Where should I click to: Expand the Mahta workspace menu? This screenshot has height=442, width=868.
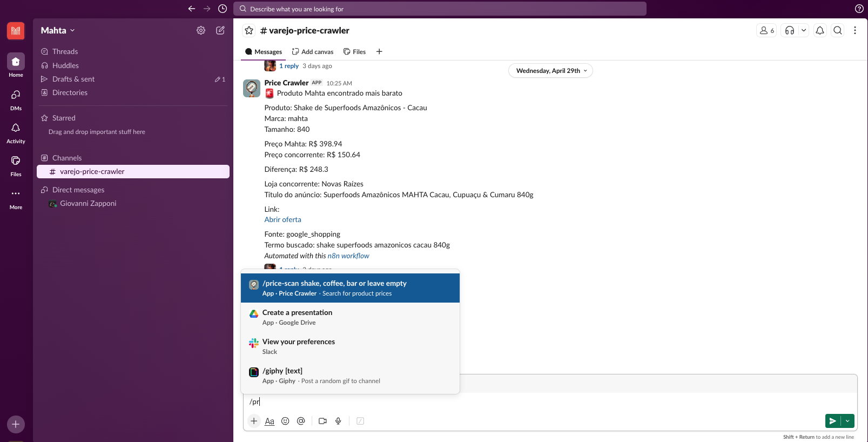(58, 30)
